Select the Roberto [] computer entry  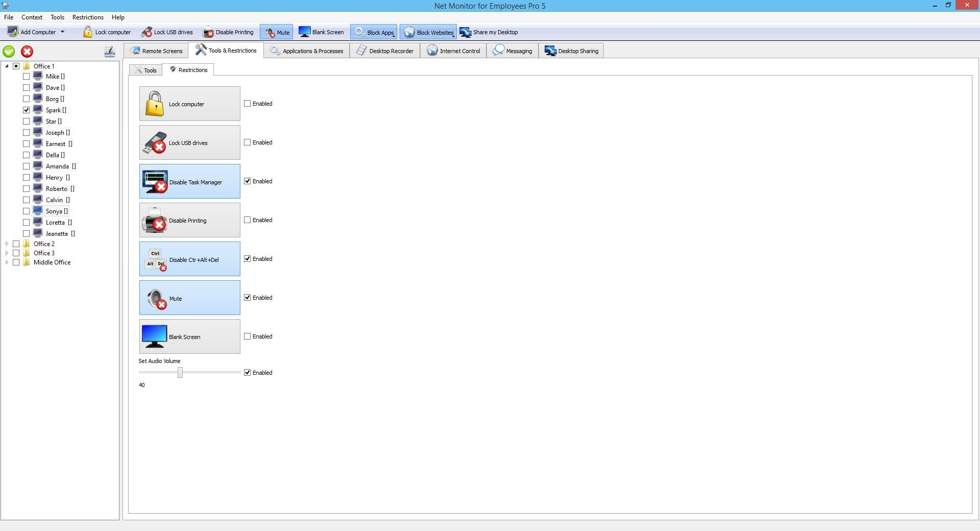60,188
